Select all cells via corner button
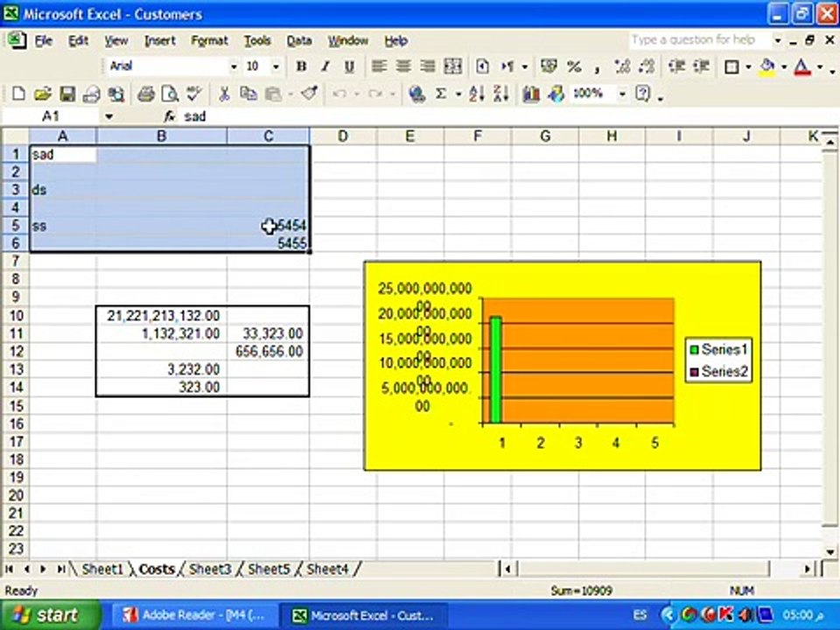 (15, 136)
